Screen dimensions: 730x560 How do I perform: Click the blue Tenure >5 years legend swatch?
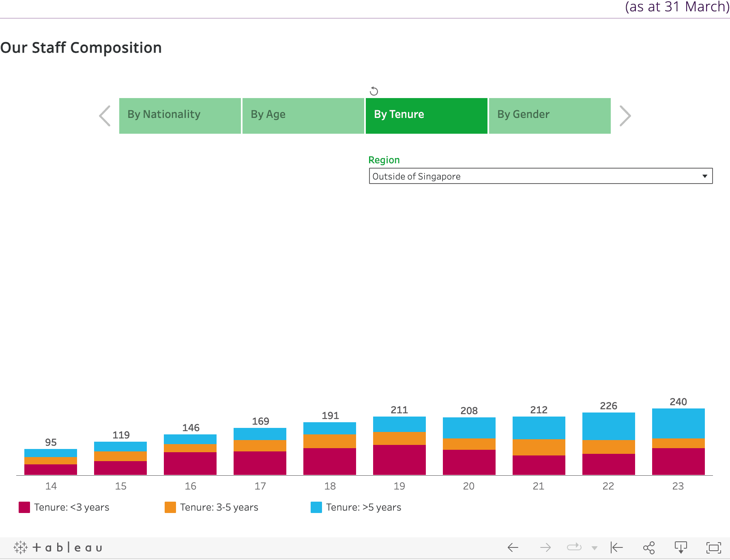(316, 507)
